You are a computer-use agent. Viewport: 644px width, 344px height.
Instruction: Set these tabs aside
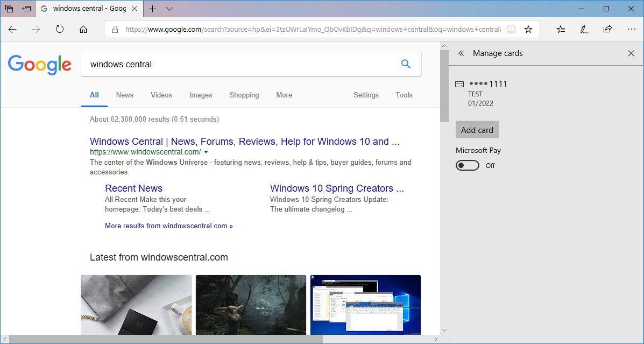click(9, 9)
